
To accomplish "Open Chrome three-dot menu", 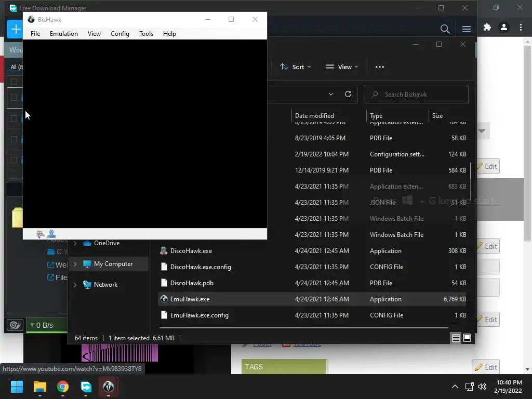I will [521, 27].
